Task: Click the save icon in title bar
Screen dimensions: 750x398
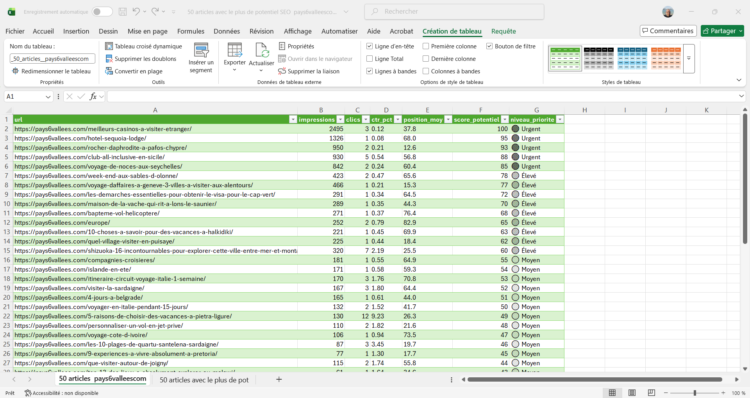Action: point(122,11)
